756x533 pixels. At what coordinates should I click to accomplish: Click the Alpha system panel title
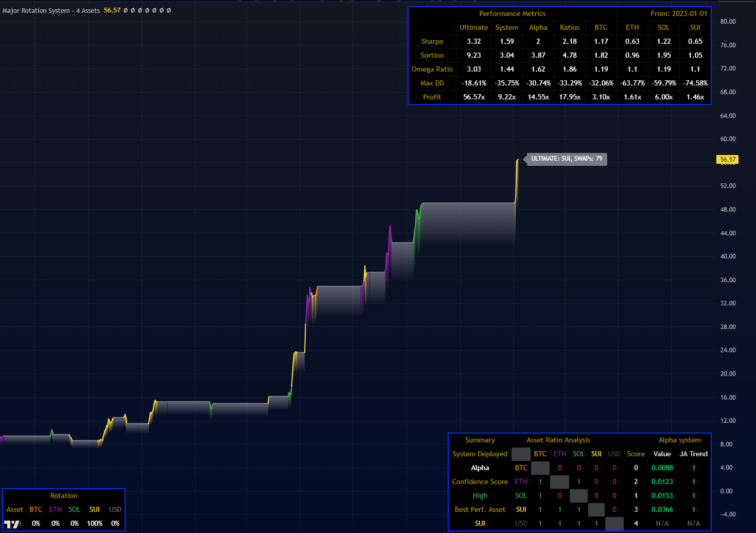click(x=680, y=440)
